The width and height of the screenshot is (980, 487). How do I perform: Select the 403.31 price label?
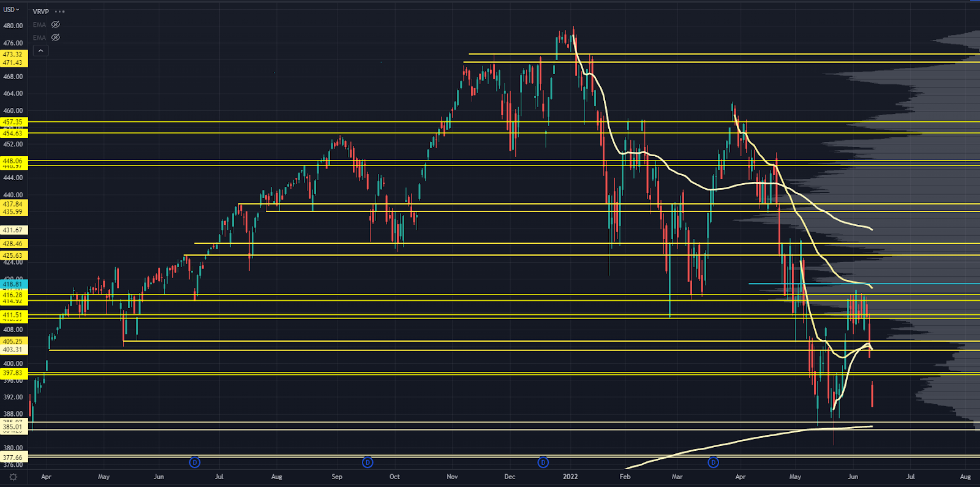coord(13,350)
